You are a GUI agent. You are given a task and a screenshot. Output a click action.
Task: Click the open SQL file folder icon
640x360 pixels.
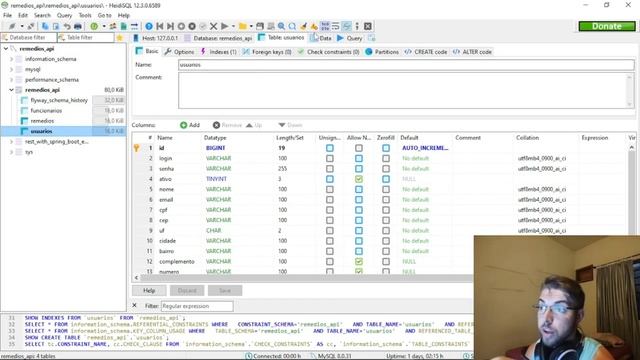click(x=243, y=26)
